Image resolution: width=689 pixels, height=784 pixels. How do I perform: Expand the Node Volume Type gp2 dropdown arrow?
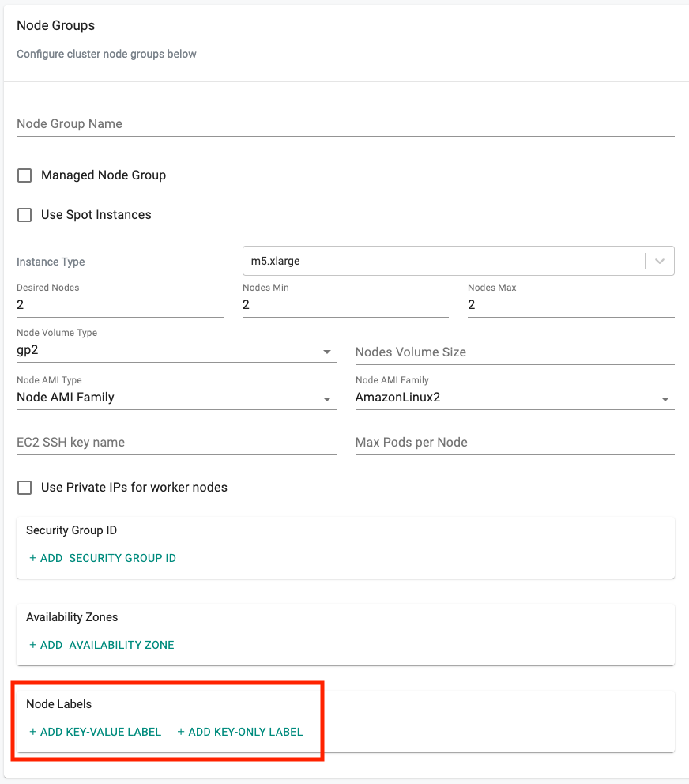pyautogui.click(x=326, y=352)
